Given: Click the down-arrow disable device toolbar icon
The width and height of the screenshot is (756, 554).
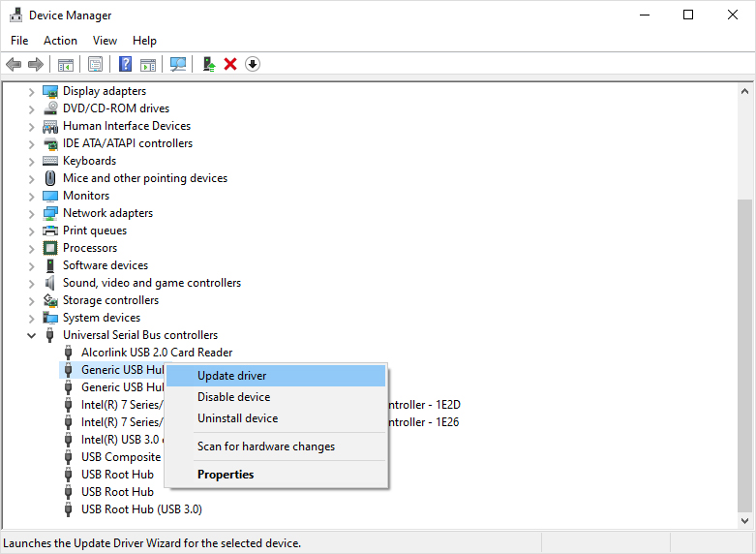Looking at the screenshot, I should [253, 64].
